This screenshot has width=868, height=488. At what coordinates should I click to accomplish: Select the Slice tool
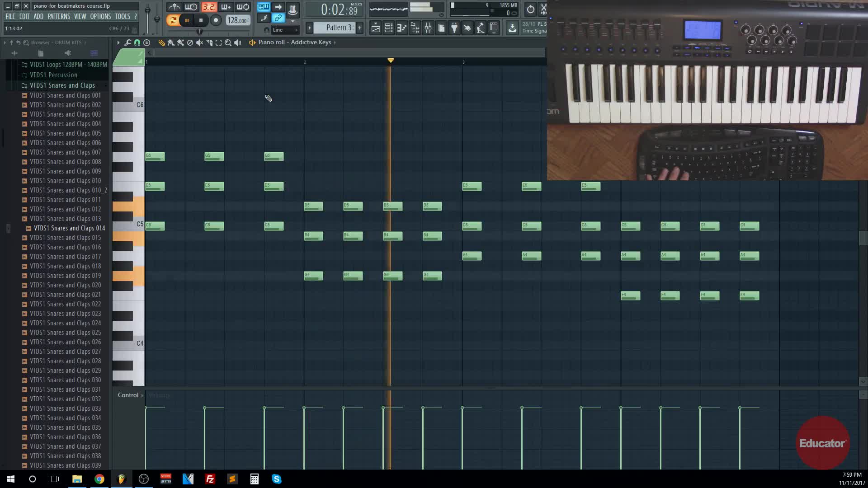tap(209, 42)
